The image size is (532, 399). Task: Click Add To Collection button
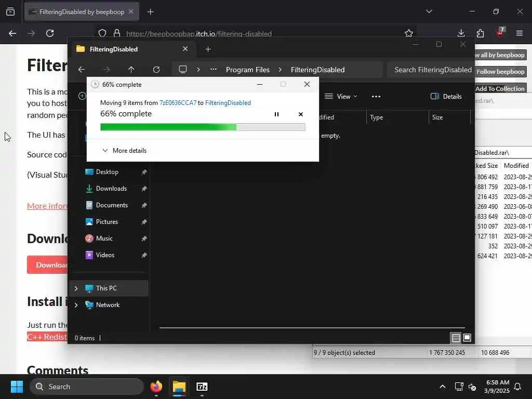(x=500, y=88)
